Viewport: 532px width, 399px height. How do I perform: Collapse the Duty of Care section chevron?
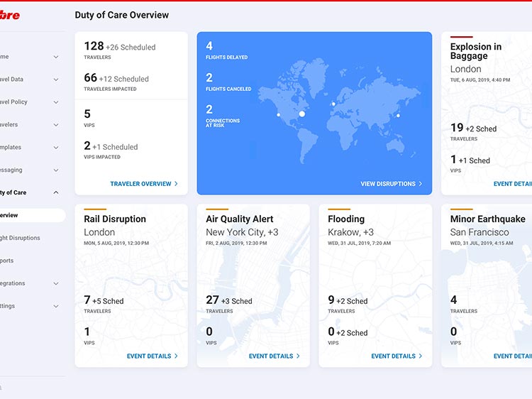(x=56, y=192)
